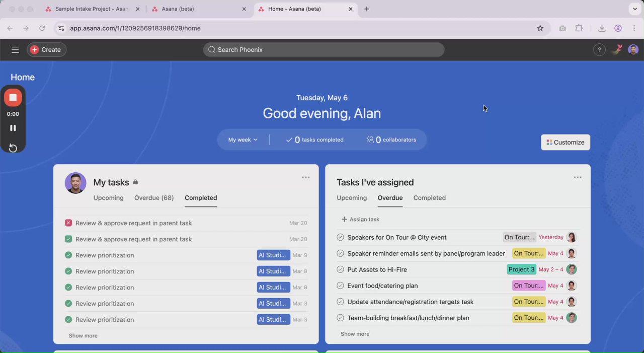Viewport: 644px width, 353px height.
Task: Open a new browser tab
Action: [367, 9]
